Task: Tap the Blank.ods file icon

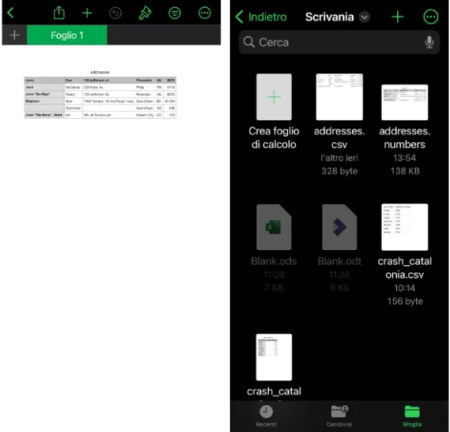Action: [274, 227]
